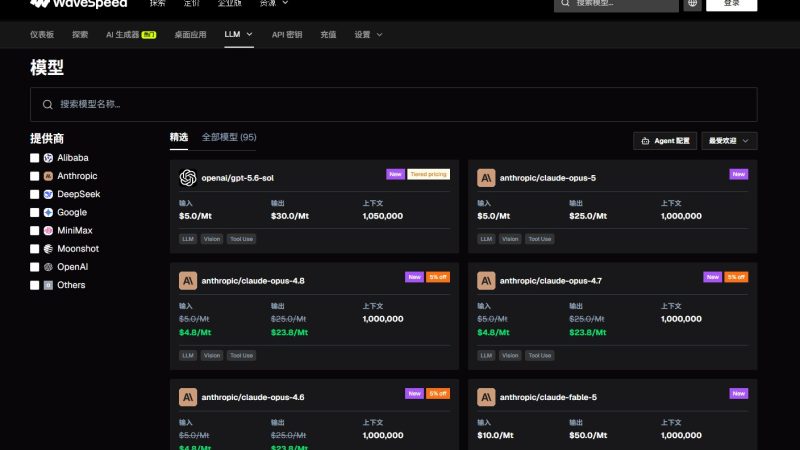Click the OpenAI logo on gpt-5.6-sol card
The height and width of the screenshot is (450, 800).
188,178
